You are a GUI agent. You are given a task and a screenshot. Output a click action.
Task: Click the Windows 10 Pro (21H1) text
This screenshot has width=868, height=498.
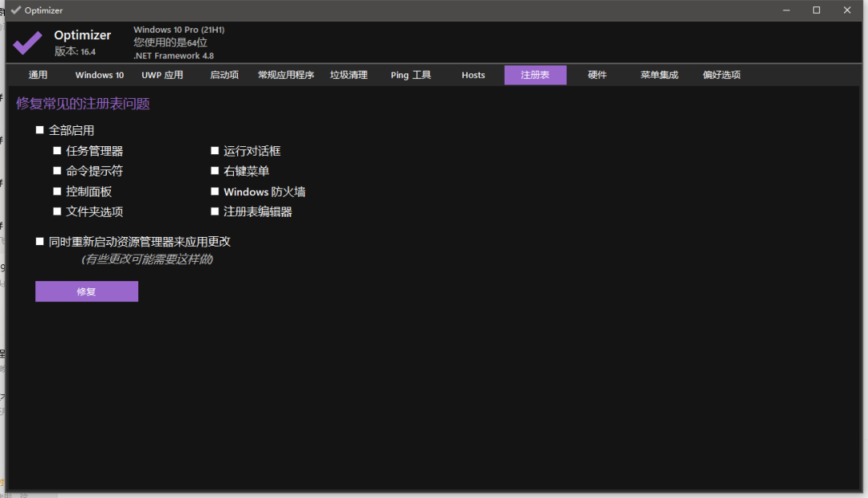pyautogui.click(x=179, y=30)
